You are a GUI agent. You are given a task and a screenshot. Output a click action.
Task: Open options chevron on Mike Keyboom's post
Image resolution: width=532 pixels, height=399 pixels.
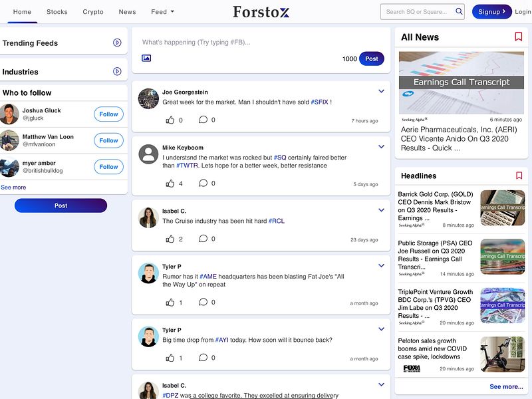tap(381, 146)
